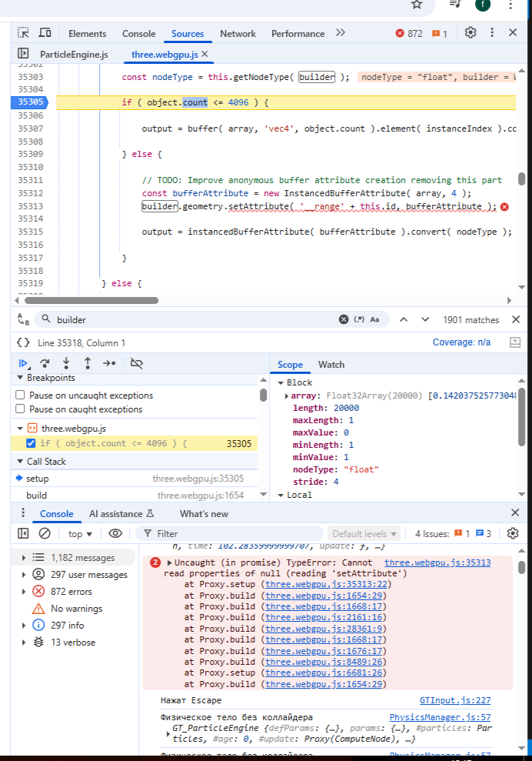This screenshot has height=761, width=532.
Task: Collapse the Call Stack section
Action: tap(20, 461)
